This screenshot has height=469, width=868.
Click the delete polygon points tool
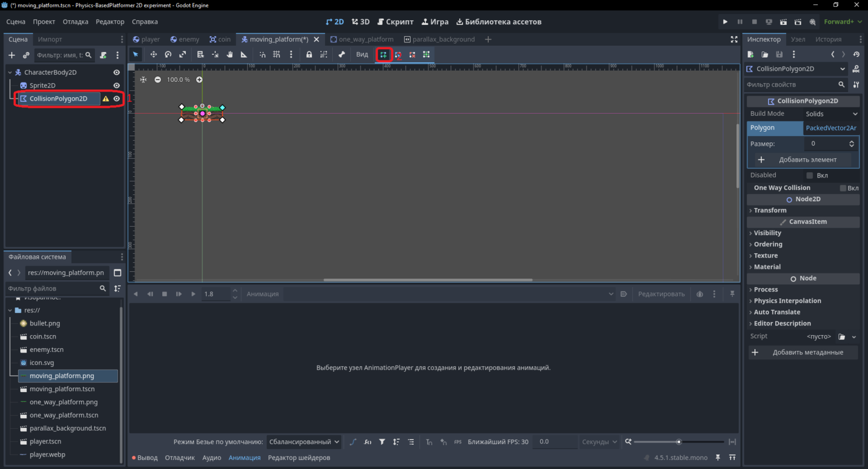pyautogui.click(x=412, y=55)
